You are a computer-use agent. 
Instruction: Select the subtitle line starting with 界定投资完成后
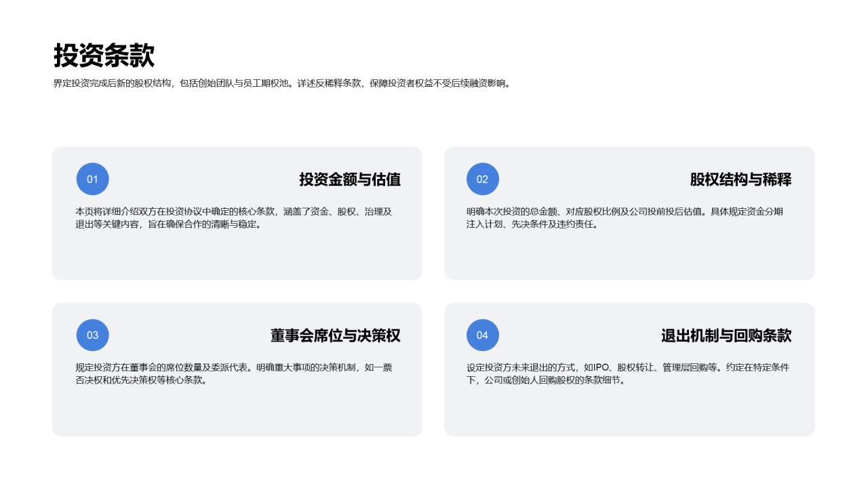tap(282, 84)
